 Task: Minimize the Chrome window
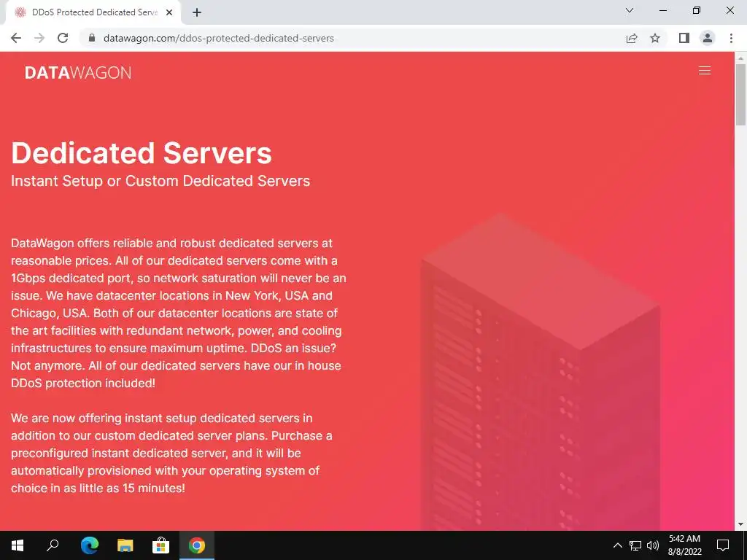(x=662, y=10)
